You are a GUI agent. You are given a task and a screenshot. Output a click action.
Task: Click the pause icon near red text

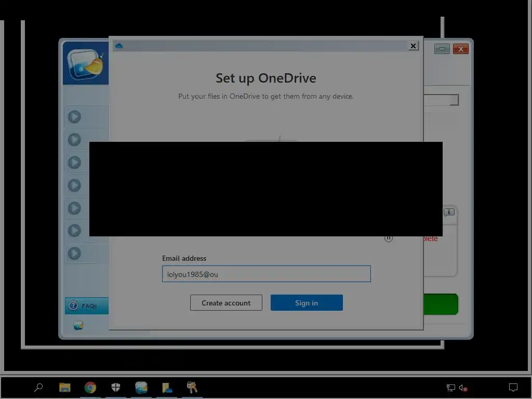(x=389, y=238)
